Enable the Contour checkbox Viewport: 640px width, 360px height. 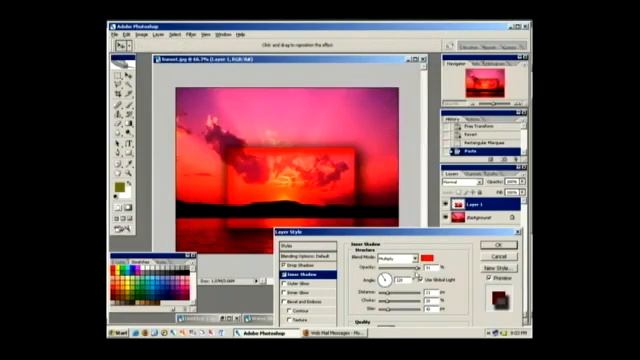point(289,311)
